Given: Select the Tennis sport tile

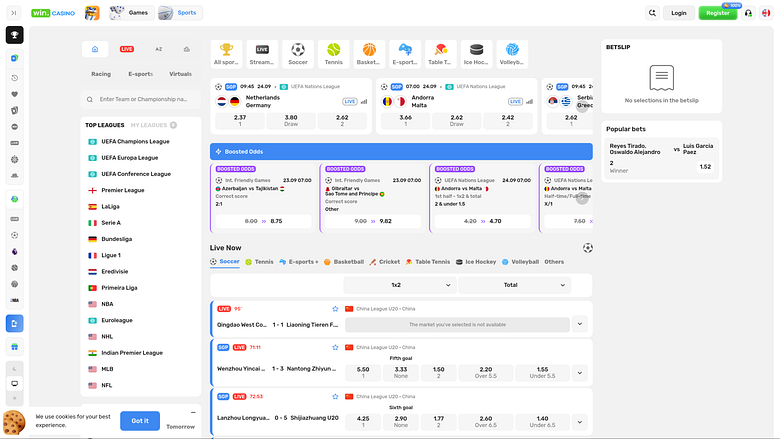Looking at the screenshot, I should (x=333, y=54).
